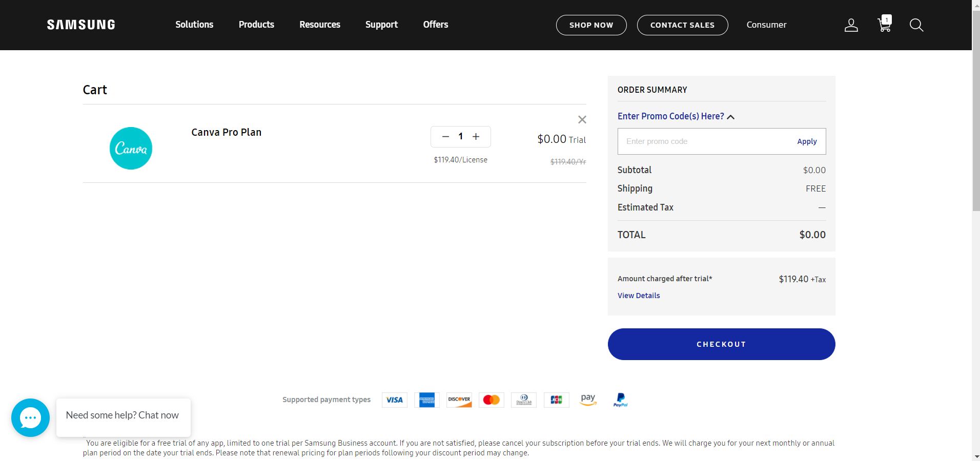
Task: Open the chat bubble icon
Action: tap(30, 417)
